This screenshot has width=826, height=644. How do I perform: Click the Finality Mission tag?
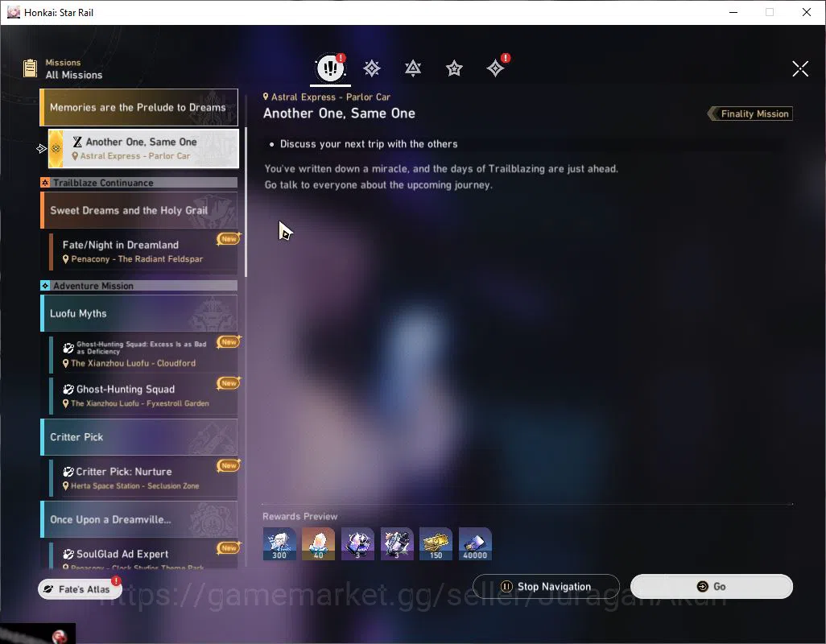(750, 114)
